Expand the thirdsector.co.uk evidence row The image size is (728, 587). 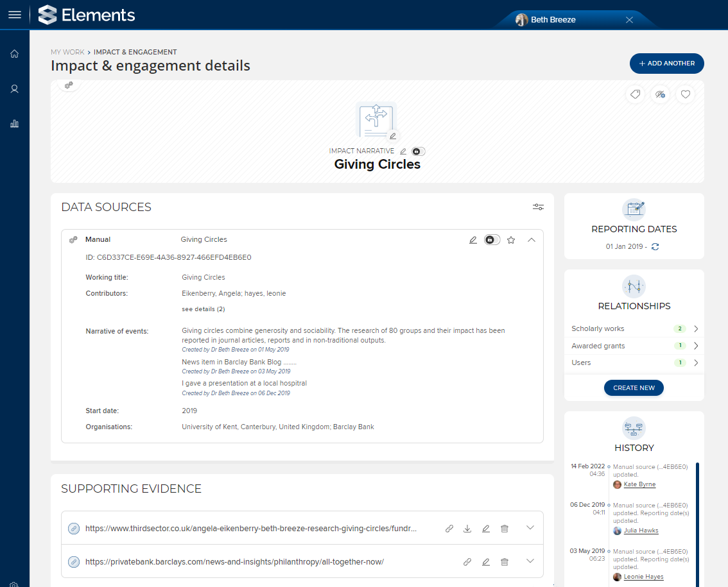530,527
